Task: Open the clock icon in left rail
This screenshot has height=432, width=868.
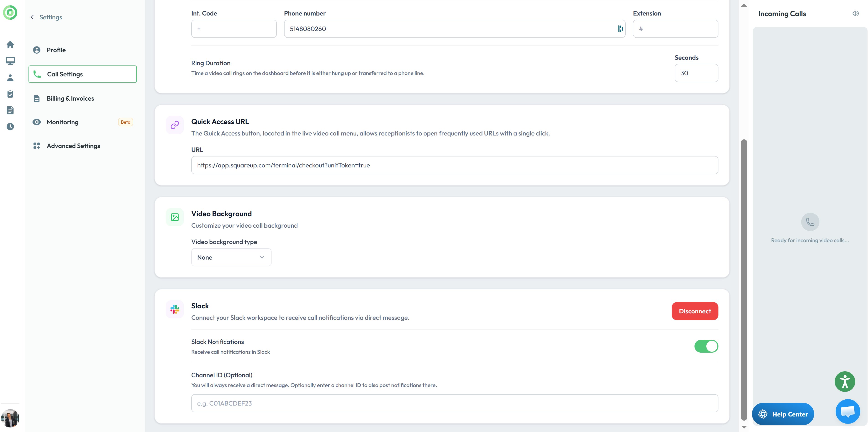Action: 10,127
